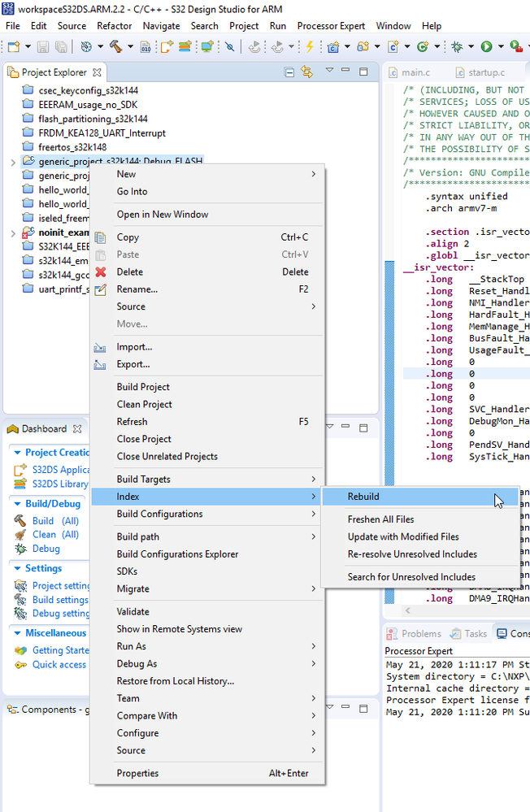Click the New C source file toolbar icon
Image resolution: width=530 pixels, height=812 pixels.
click(x=393, y=46)
